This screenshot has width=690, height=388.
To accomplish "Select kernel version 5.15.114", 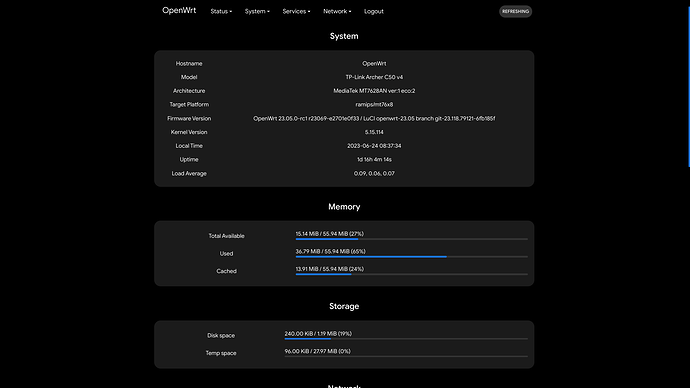I will coord(374,132).
